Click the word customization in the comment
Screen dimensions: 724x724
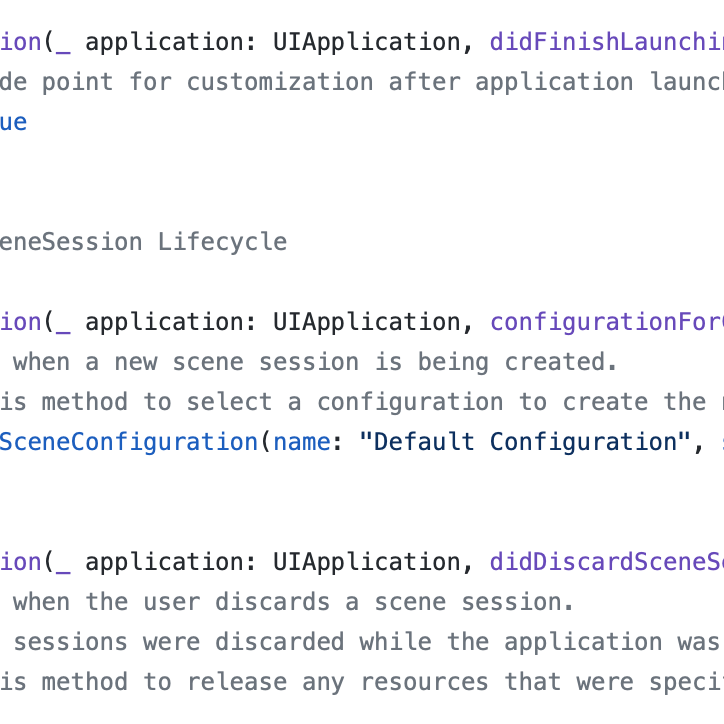[280, 83]
